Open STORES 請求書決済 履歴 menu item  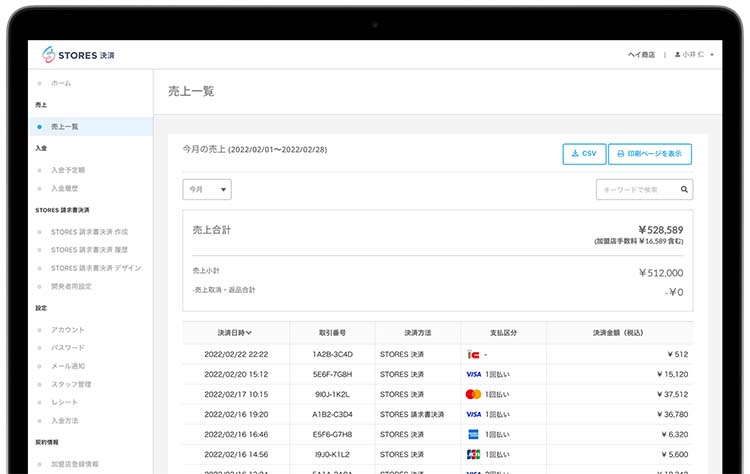coord(89,250)
